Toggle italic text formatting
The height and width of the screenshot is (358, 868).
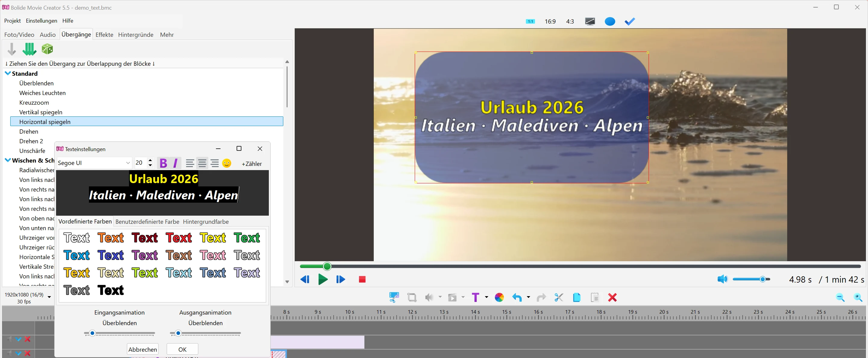pos(175,163)
